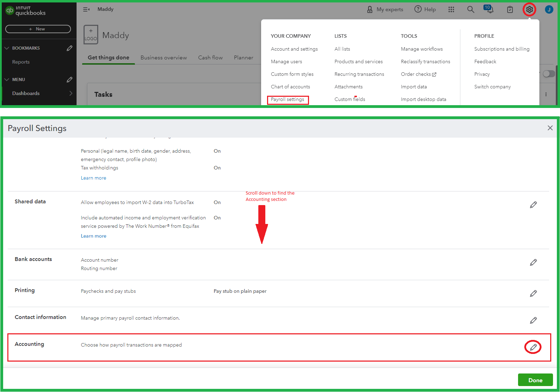Flip the toggle above the Tasks panel
The height and width of the screenshot is (392, 560).
[x=548, y=74]
